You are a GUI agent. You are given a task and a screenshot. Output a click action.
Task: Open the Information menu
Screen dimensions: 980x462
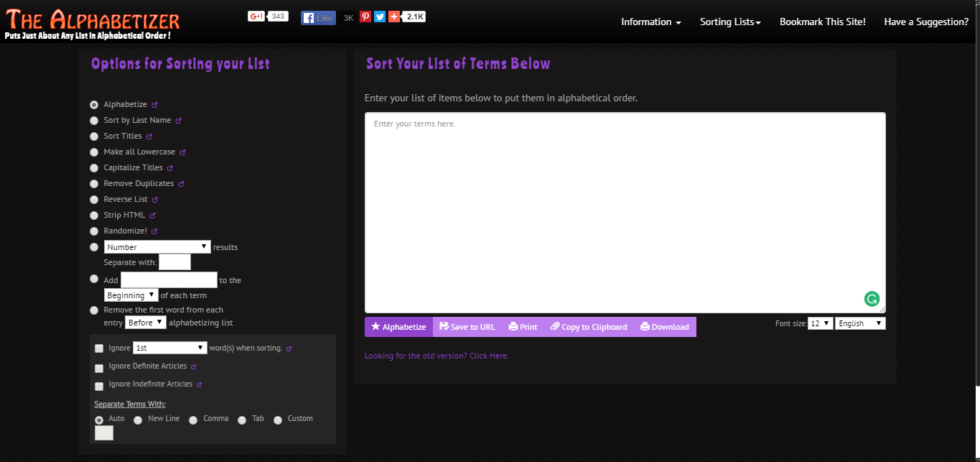[x=651, y=22]
